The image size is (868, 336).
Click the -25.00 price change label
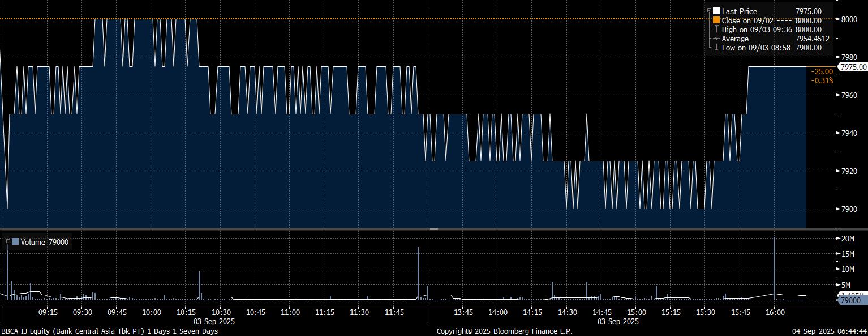[x=822, y=71]
